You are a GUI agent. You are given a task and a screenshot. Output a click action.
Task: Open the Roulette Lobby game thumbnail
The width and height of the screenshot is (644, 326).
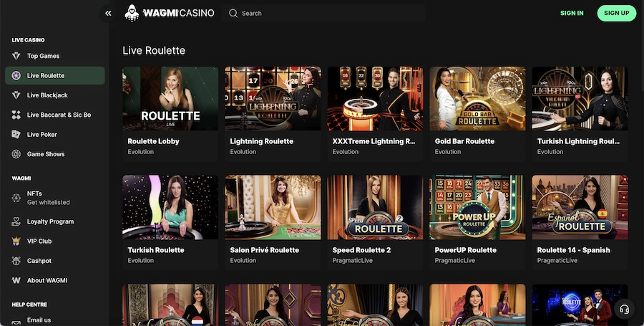(x=170, y=99)
